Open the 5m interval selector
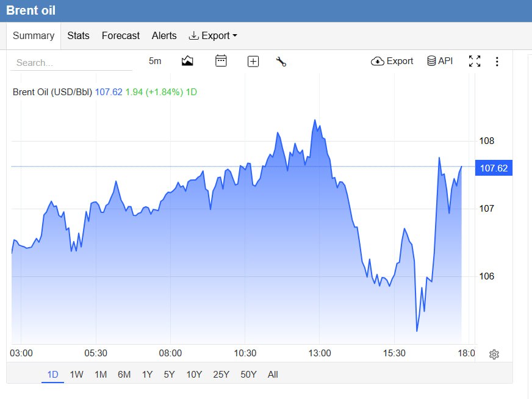This screenshot has height=399, width=532. 155,61
